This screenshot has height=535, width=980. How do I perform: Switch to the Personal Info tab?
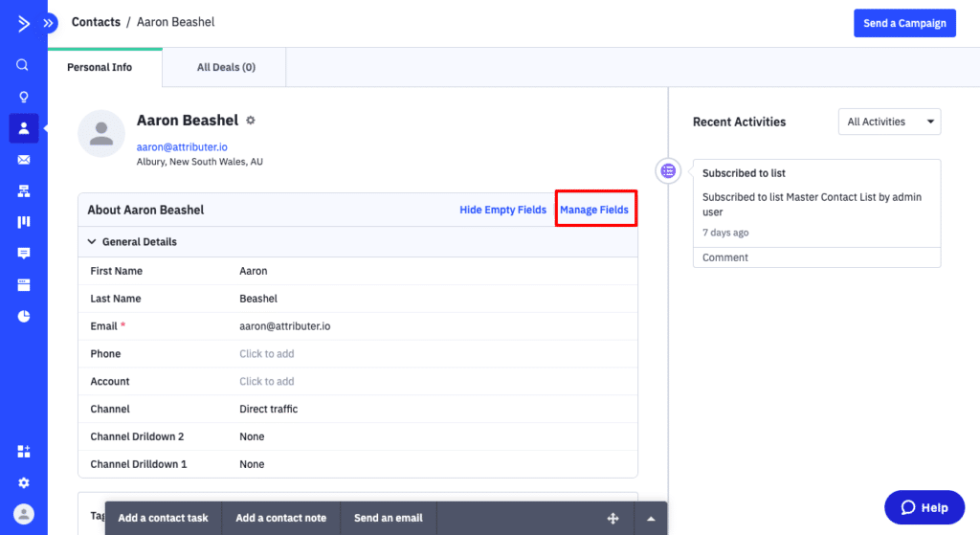(100, 67)
